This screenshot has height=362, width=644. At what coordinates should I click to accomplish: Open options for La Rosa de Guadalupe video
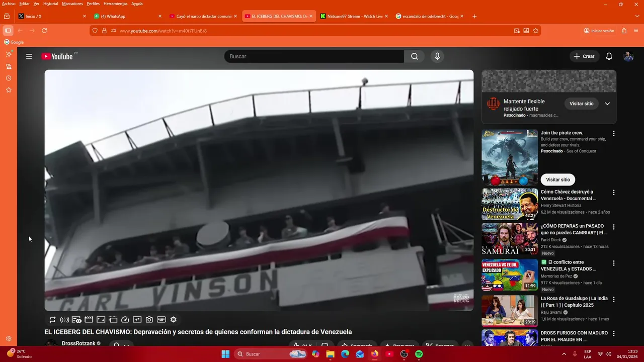click(613, 299)
